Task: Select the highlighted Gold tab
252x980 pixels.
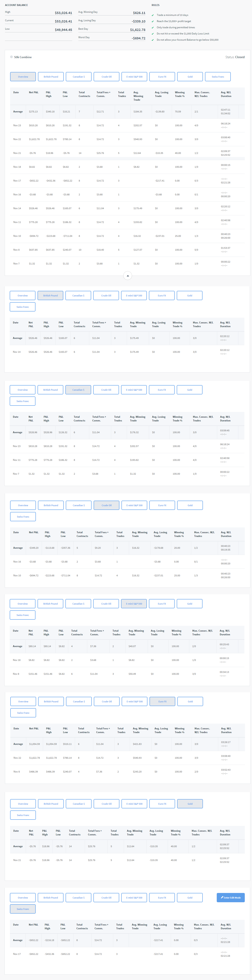Action: (x=190, y=804)
